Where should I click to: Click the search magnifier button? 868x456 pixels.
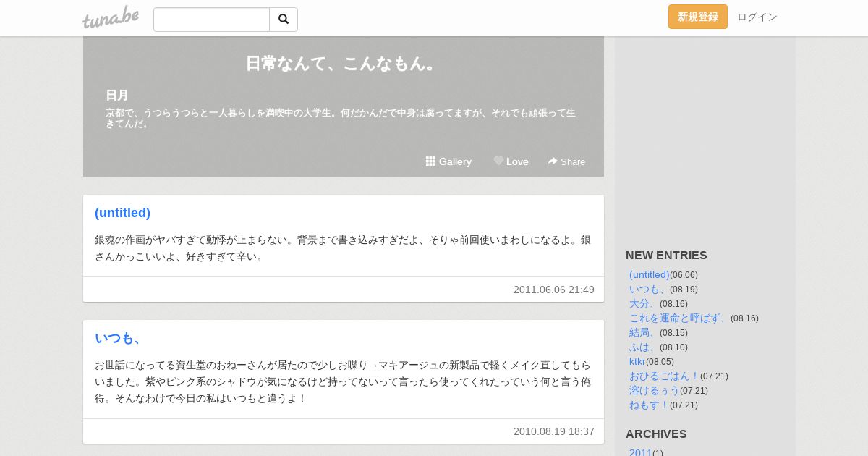(x=284, y=20)
